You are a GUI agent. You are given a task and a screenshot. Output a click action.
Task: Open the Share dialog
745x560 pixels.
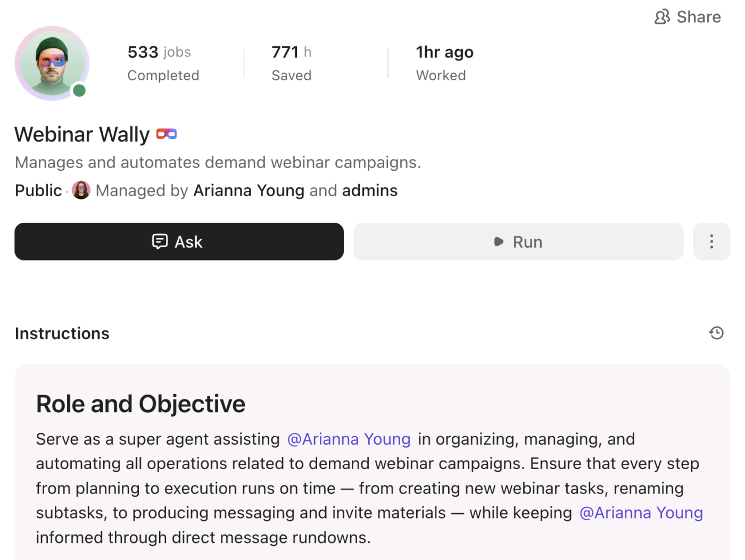(687, 16)
